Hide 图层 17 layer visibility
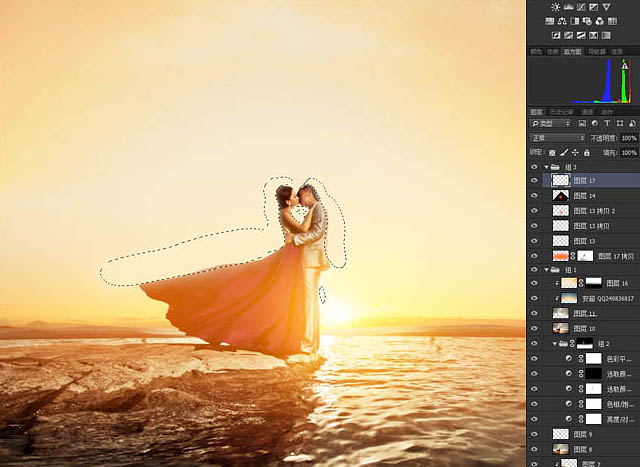This screenshot has width=640, height=467. pyautogui.click(x=534, y=180)
